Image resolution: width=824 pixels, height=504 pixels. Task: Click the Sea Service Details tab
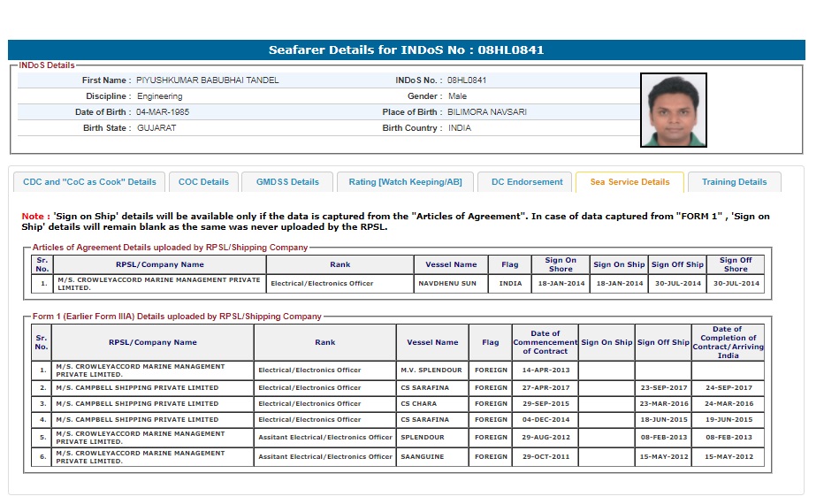pyautogui.click(x=629, y=182)
